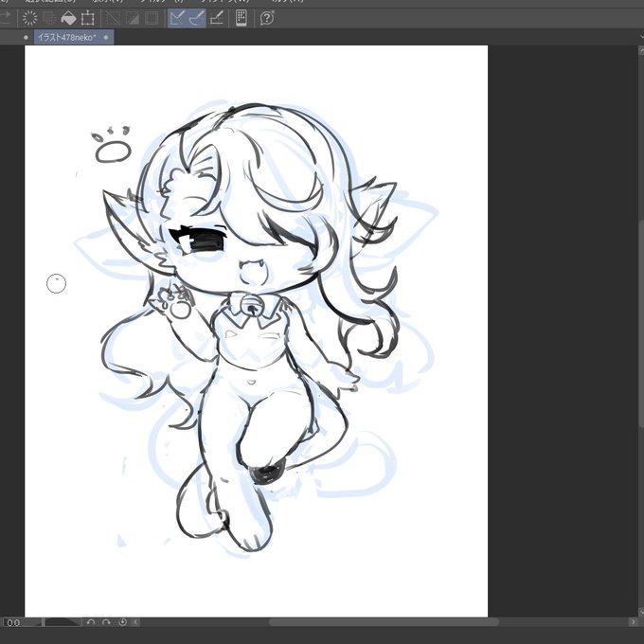This screenshot has width=644, height=644.
Task: Open the Scale/Rotate transform tool
Action: point(88,18)
